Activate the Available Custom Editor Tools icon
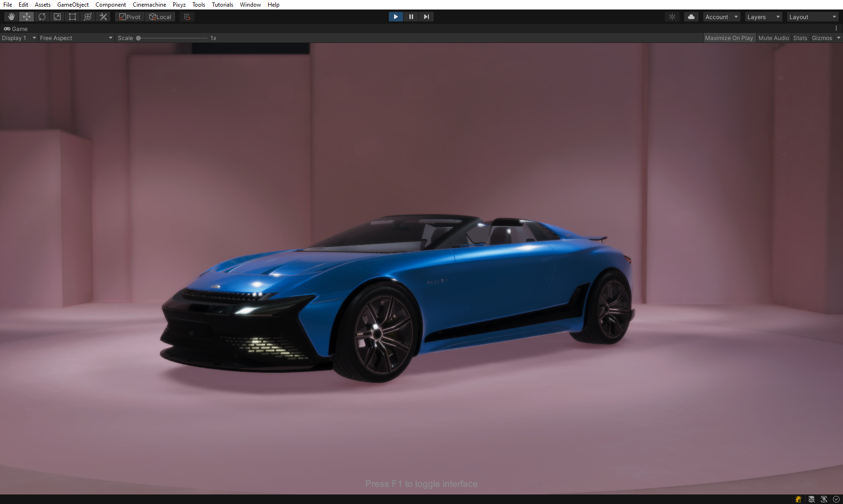The image size is (843, 504). 103,16
